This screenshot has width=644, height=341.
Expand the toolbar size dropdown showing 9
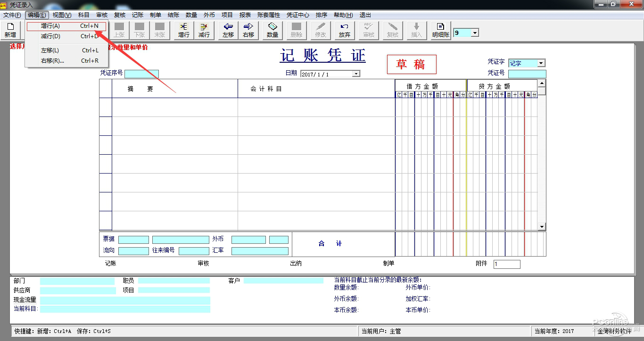(475, 33)
